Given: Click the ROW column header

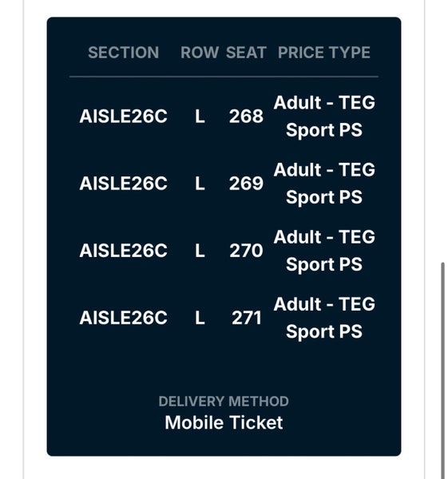Looking at the screenshot, I should tap(200, 53).
